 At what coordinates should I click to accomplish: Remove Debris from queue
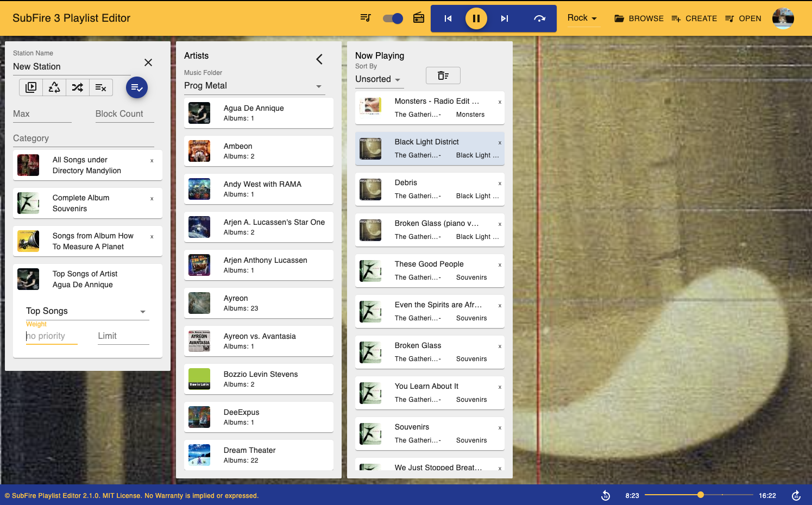coord(500,184)
